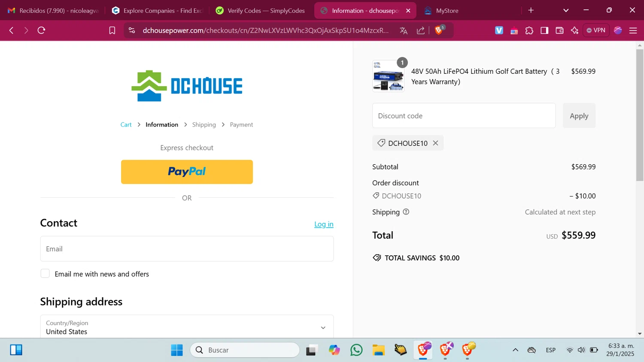
Task: Pay with PayPal express checkout
Action: pos(187,172)
